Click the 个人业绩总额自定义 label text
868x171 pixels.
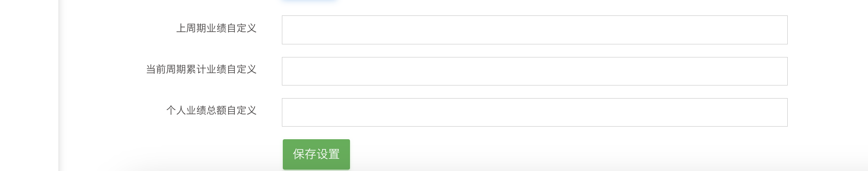(211, 110)
